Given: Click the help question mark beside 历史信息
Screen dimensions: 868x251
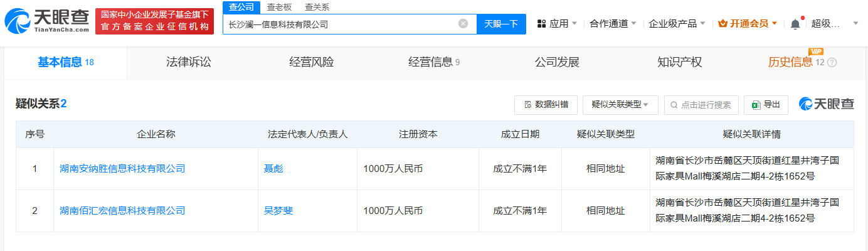Looking at the screenshot, I should coord(832,63).
